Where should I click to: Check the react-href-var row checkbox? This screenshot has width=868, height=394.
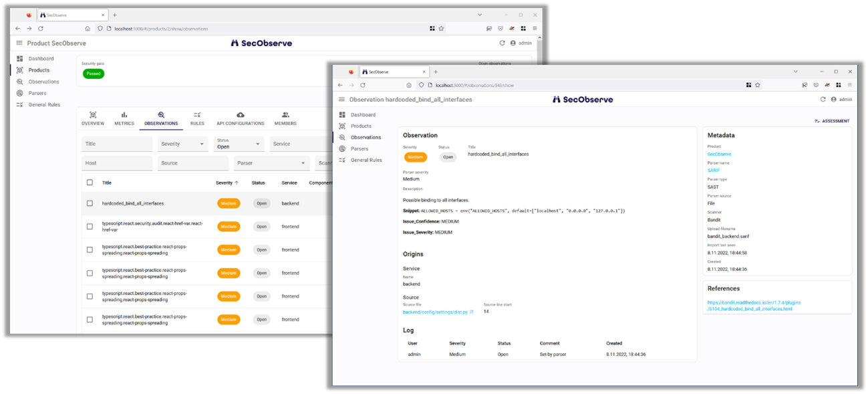click(x=90, y=227)
